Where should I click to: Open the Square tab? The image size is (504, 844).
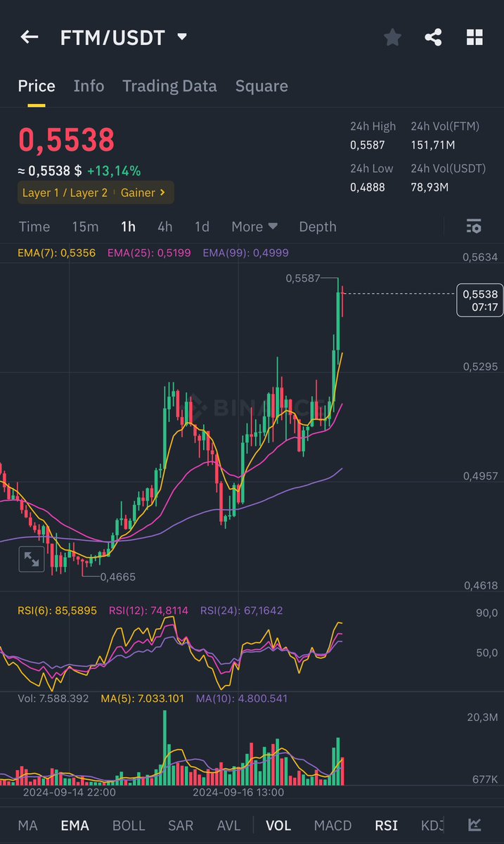tap(261, 86)
